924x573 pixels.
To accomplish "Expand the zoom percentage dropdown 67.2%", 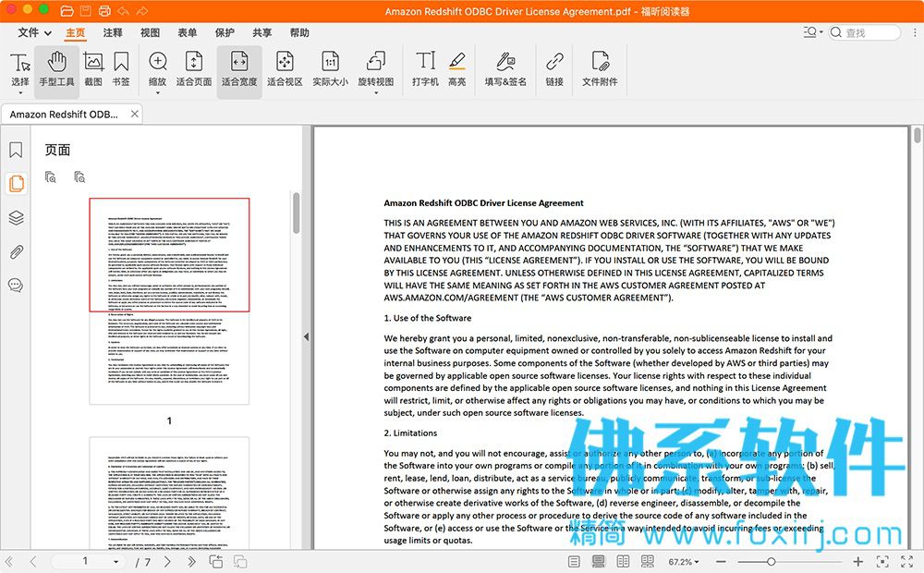I will pyautogui.click(x=684, y=562).
